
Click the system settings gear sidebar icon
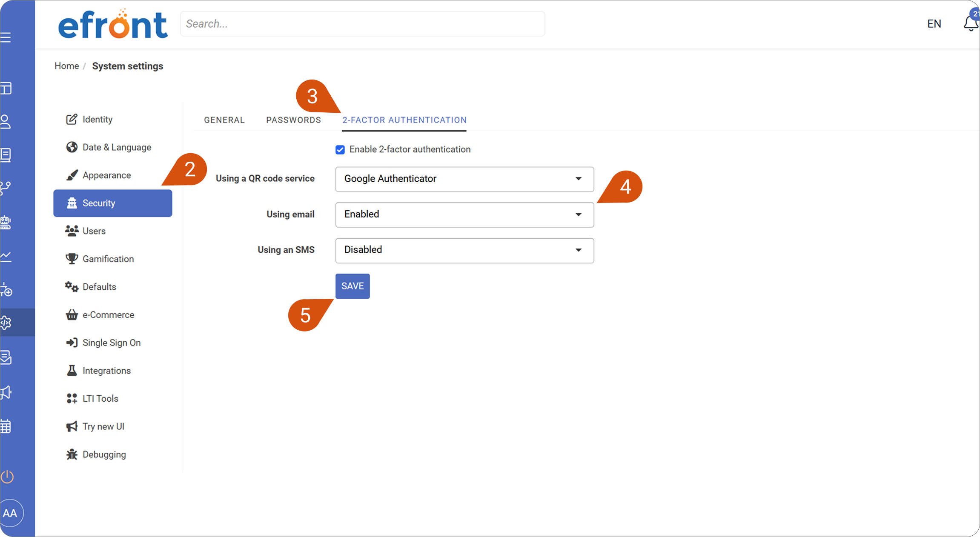6,323
